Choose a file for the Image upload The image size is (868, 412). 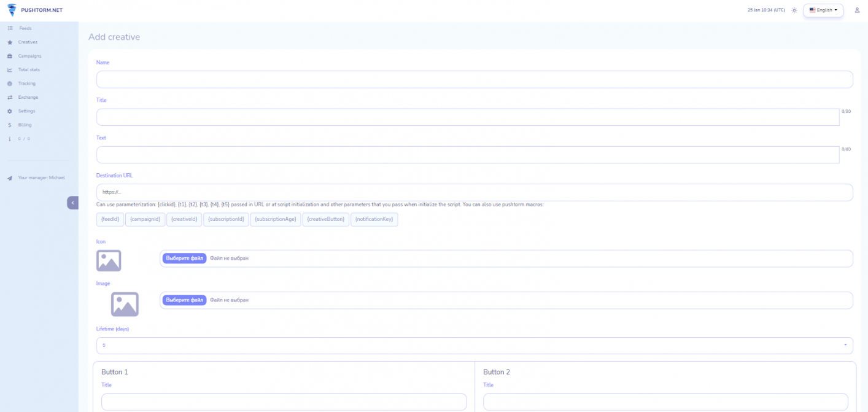click(184, 300)
